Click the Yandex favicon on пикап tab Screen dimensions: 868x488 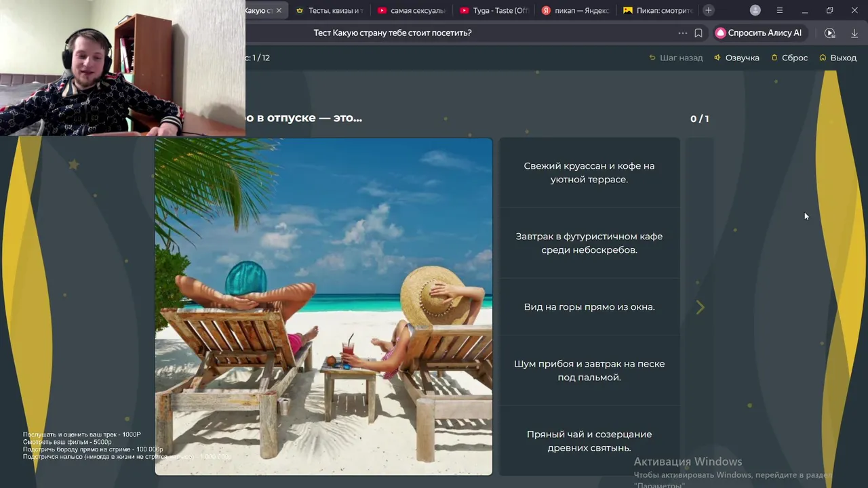[x=546, y=11]
